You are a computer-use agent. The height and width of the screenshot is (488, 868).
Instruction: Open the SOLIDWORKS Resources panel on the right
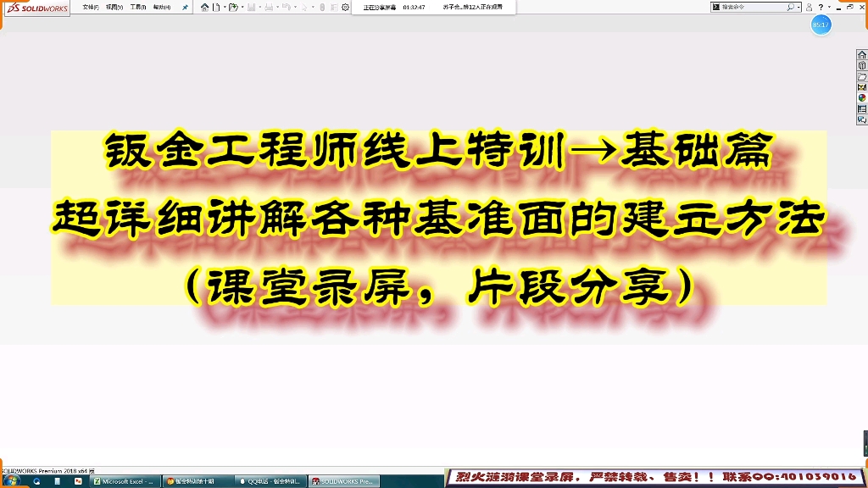click(862, 53)
